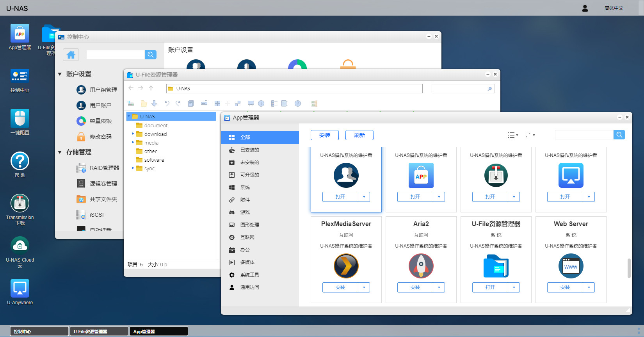The image size is (644, 337).
Task: Expand the download folder tree arrow
Action: (133, 134)
